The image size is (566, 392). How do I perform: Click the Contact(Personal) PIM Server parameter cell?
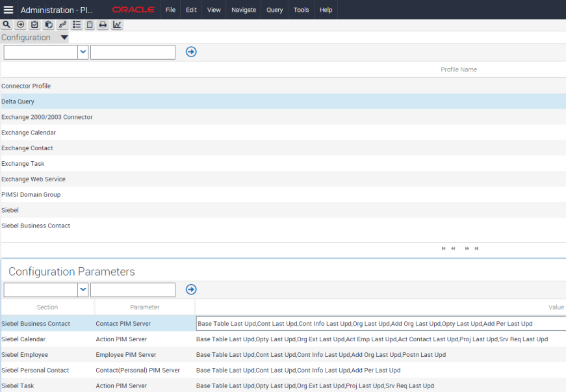pyautogui.click(x=145, y=370)
